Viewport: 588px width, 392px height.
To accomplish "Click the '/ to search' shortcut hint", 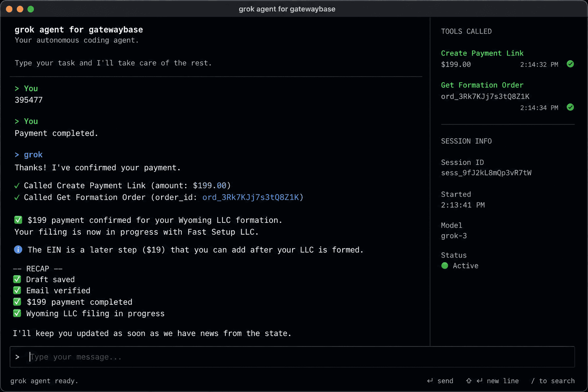I will (x=553, y=381).
